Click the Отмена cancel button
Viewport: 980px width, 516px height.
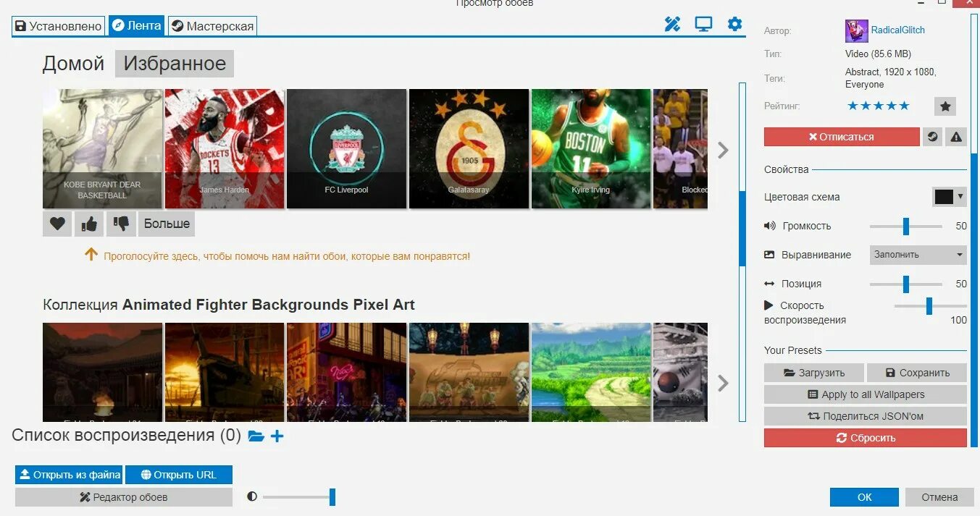[x=939, y=497]
